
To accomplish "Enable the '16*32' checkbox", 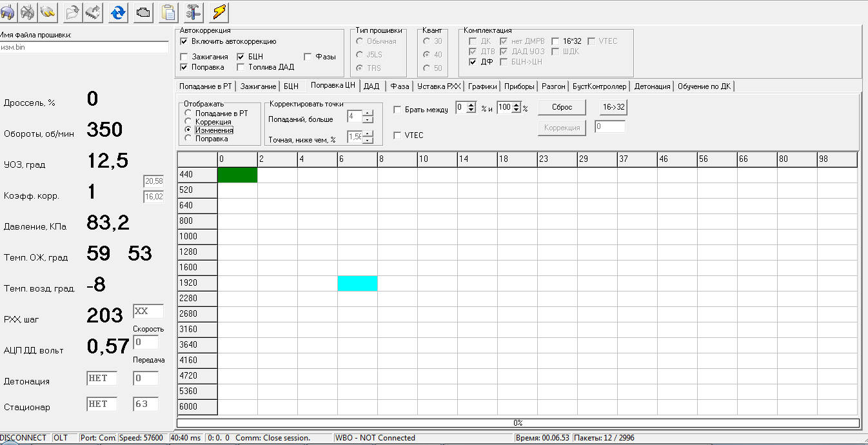I will pos(555,41).
